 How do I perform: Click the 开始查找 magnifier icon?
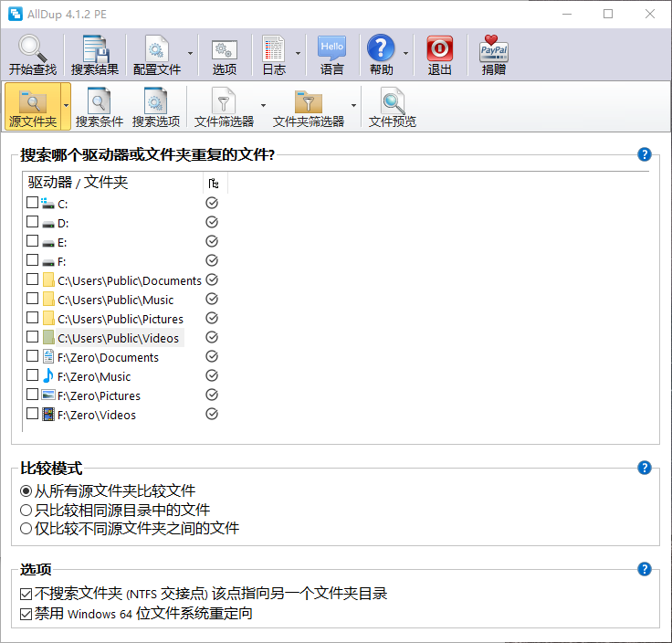(32, 49)
